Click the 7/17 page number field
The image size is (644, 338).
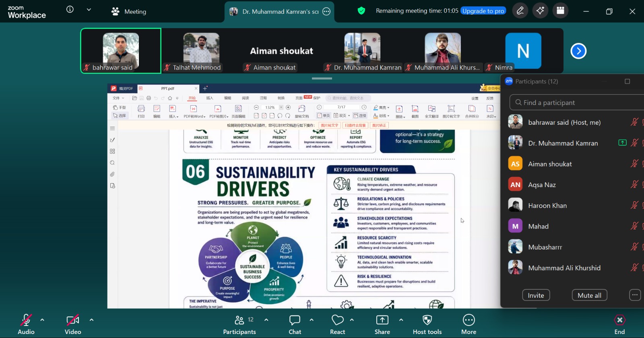(341, 107)
